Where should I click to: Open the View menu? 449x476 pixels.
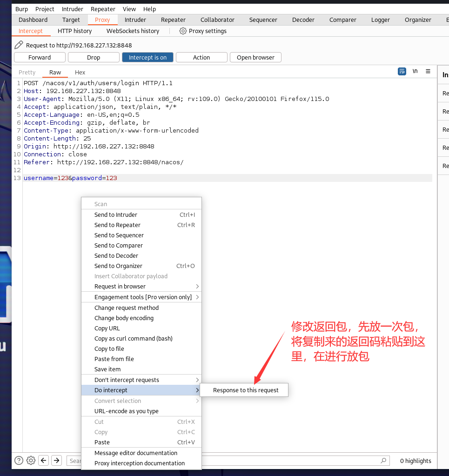(129, 9)
